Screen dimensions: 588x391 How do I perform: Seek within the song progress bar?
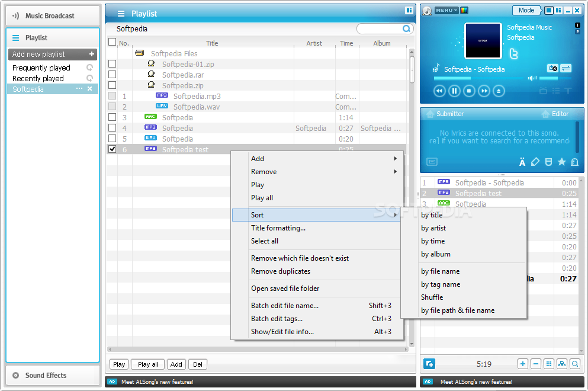[x=478, y=78]
